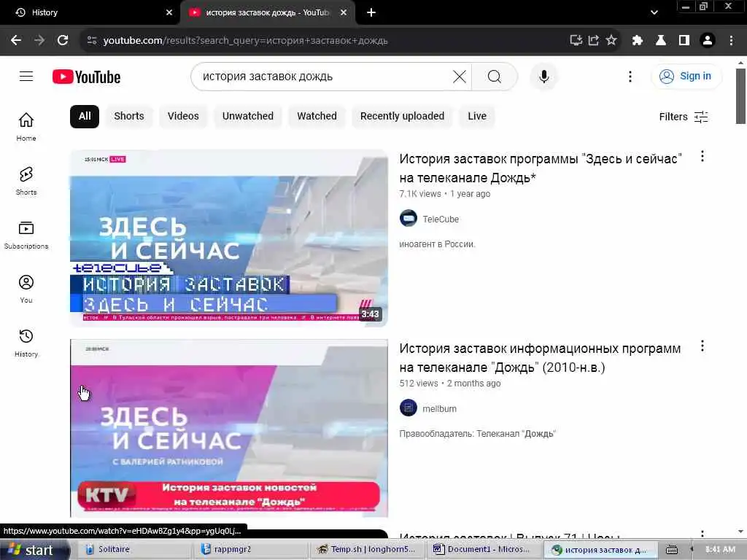Start voice search with microphone
Viewport: 747px width, 560px height.
(543, 76)
